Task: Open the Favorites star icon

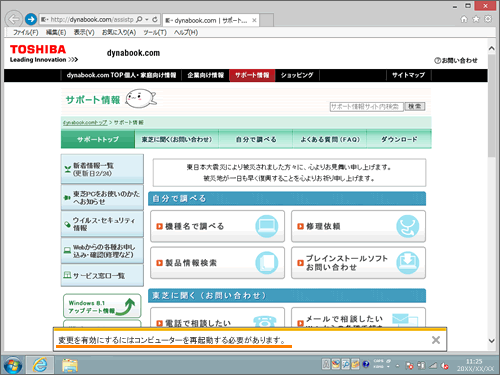Action: coord(476,19)
